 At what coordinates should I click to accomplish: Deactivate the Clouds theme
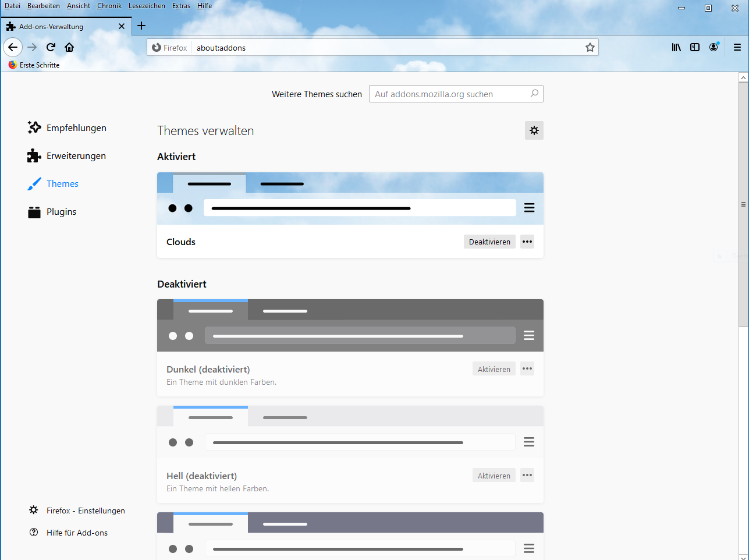[x=489, y=242]
